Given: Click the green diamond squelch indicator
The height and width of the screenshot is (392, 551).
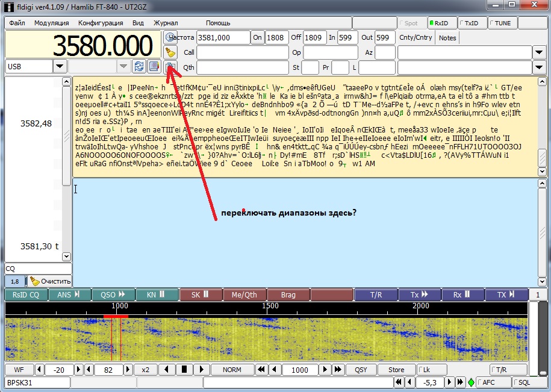Looking at the screenshot, I should 471,382.
